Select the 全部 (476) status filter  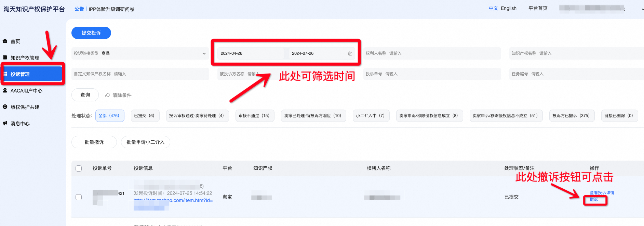tap(110, 116)
